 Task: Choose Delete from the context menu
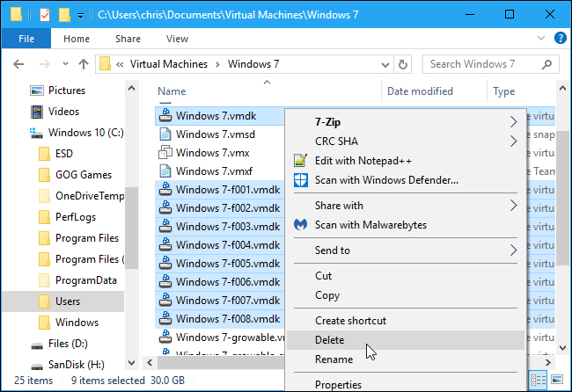click(406, 340)
